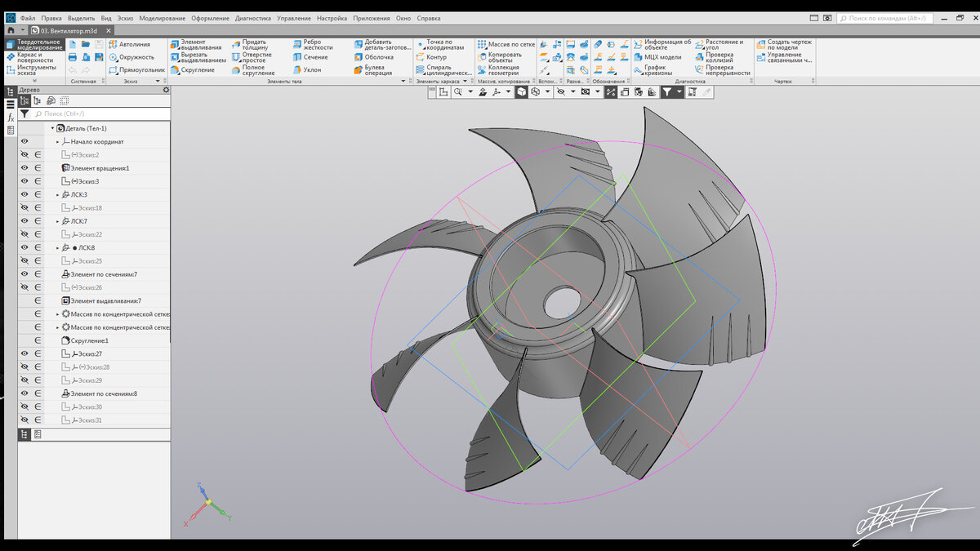
Task: Switch to Инструменты эскиза toolset
Action: point(34,70)
